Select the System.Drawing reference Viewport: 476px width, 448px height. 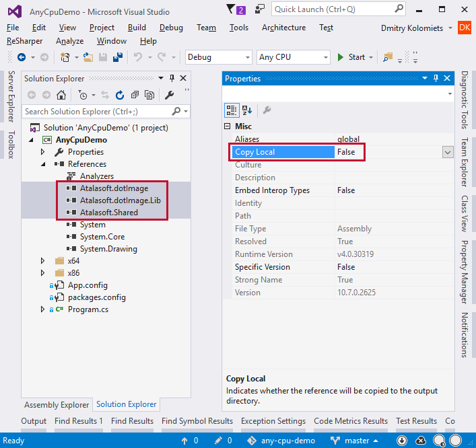click(108, 249)
